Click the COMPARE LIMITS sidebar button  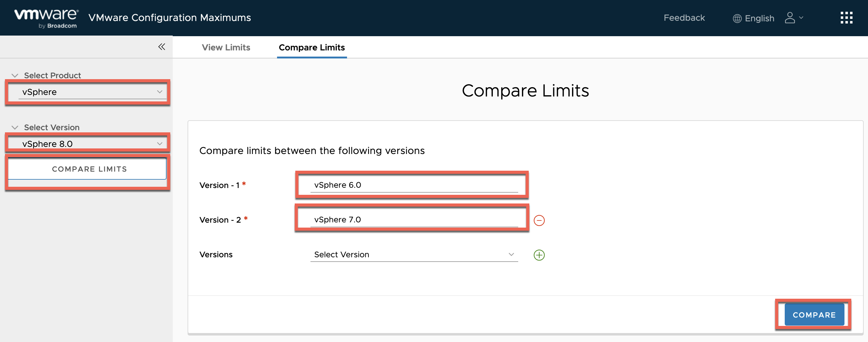point(89,169)
